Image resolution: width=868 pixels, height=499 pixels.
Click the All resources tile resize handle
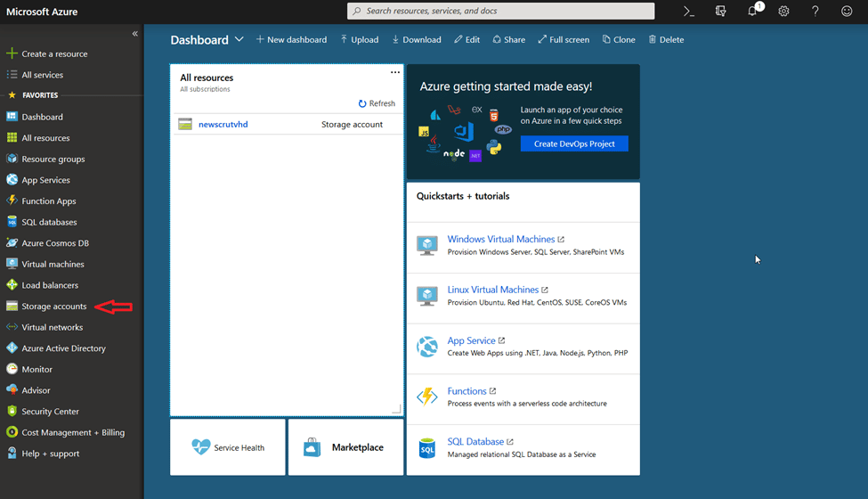[396, 409]
